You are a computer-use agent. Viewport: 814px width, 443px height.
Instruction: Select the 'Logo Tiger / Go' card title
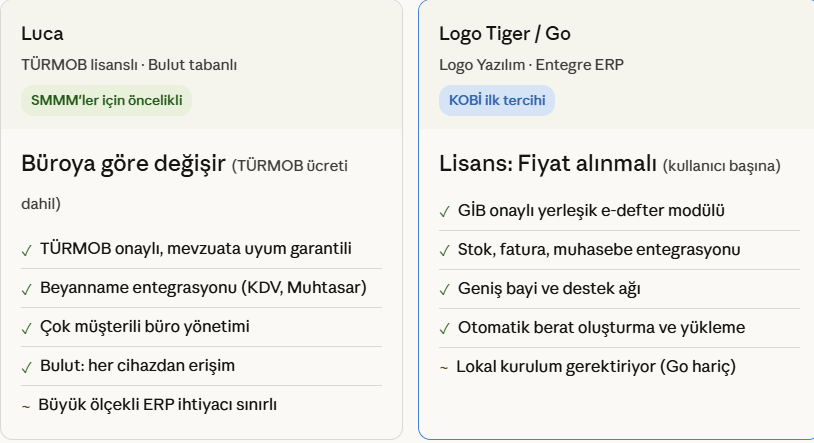pyautogui.click(x=505, y=33)
